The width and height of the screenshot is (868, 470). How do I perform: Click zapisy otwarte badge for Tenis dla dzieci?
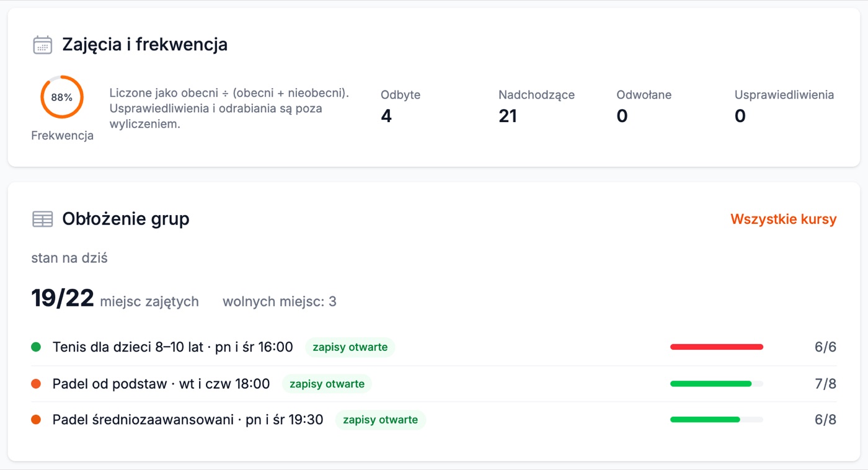click(x=350, y=347)
